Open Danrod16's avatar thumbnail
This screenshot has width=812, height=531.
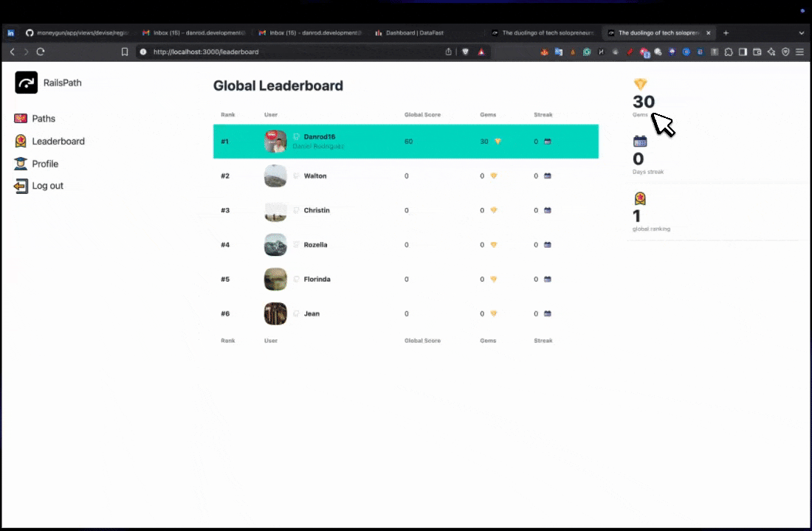275,142
